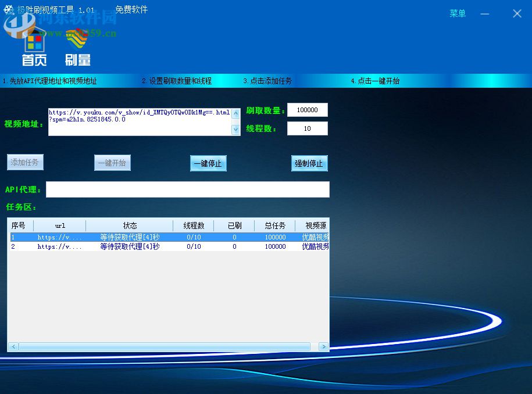532x394 pixels.
Task: Click the app logo in title bar
Action: (8, 9)
